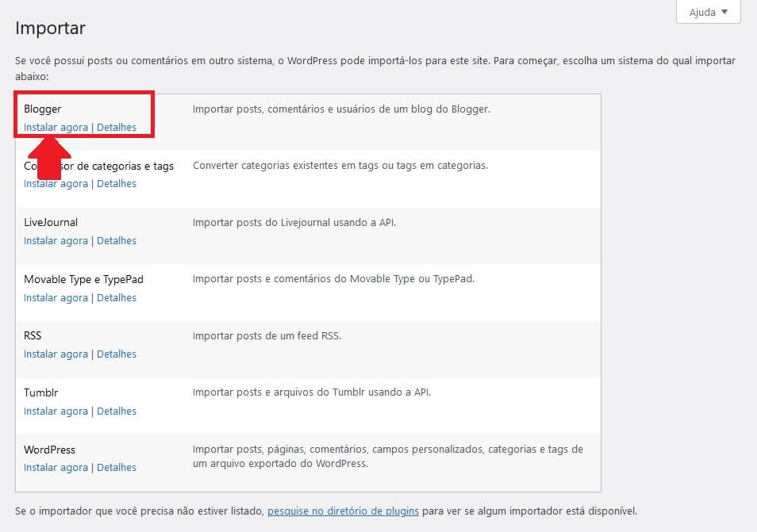Click Instalar agora for Movable Type e TypePad
757x532 pixels.
click(56, 297)
